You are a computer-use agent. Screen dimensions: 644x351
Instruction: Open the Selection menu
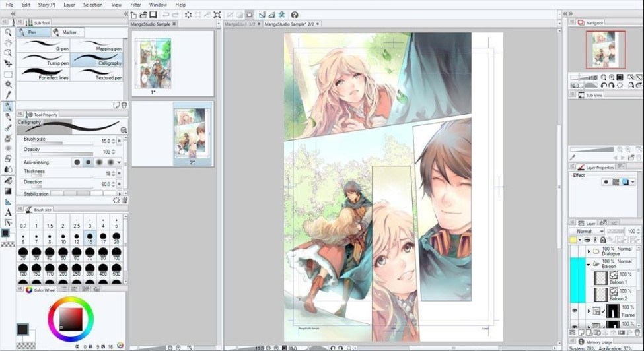click(x=93, y=5)
